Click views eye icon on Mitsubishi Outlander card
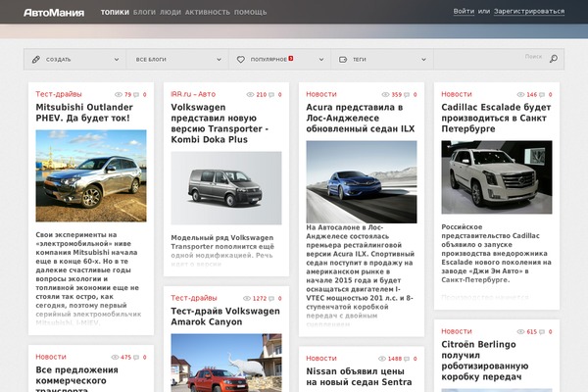Image resolution: width=588 pixels, height=392 pixels. click(119, 94)
